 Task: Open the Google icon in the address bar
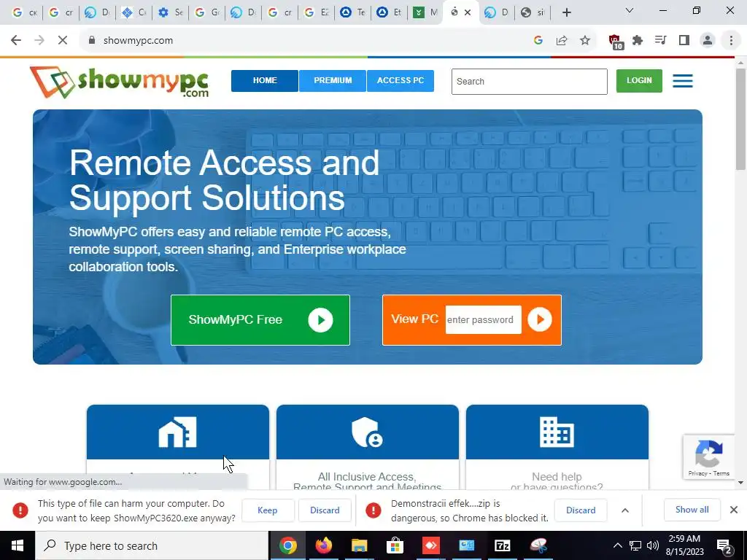[x=538, y=41]
